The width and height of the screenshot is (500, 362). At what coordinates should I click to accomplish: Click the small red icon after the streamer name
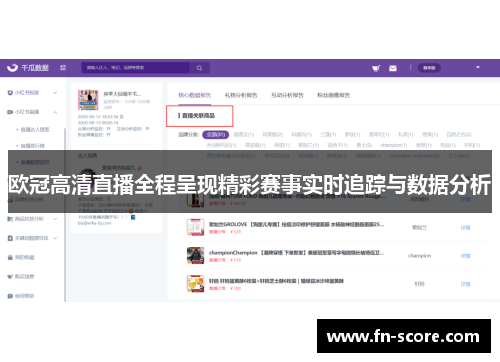tap(140, 168)
